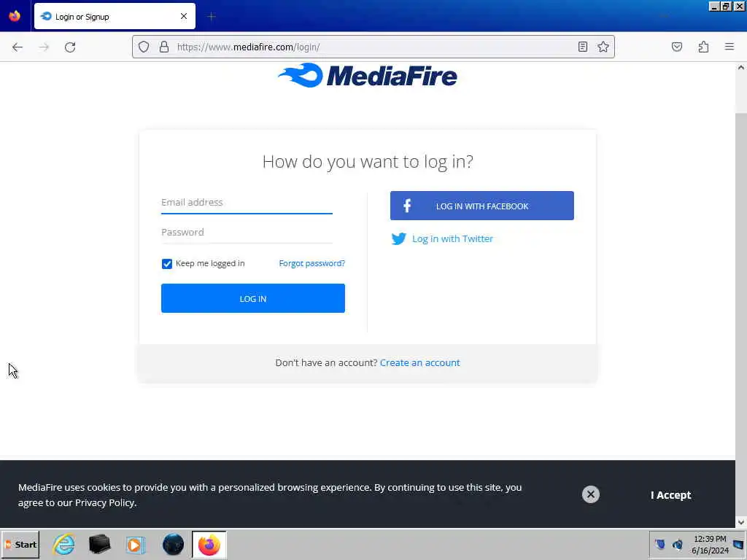Open the Firefox hamburger application menu

(x=729, y=47)
